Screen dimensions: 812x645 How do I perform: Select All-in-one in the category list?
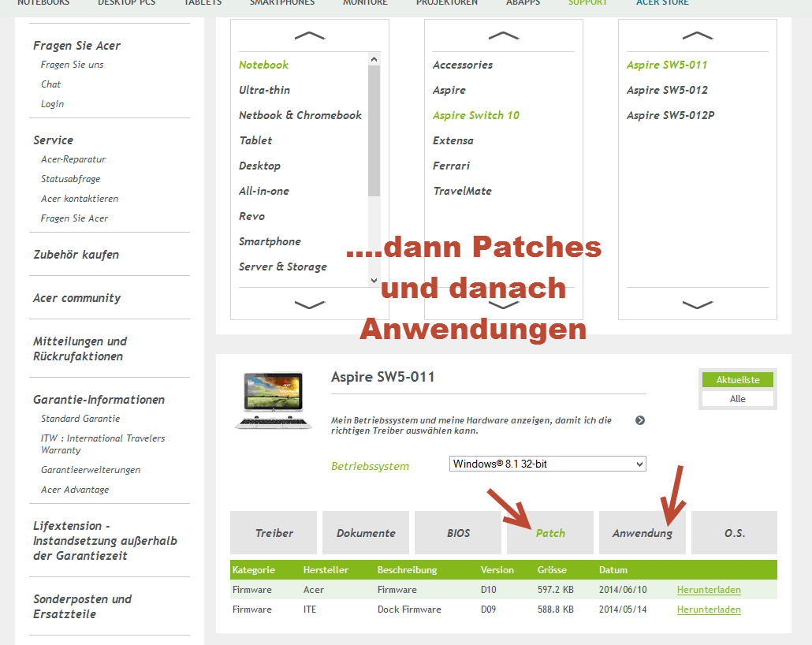point(263,191)
